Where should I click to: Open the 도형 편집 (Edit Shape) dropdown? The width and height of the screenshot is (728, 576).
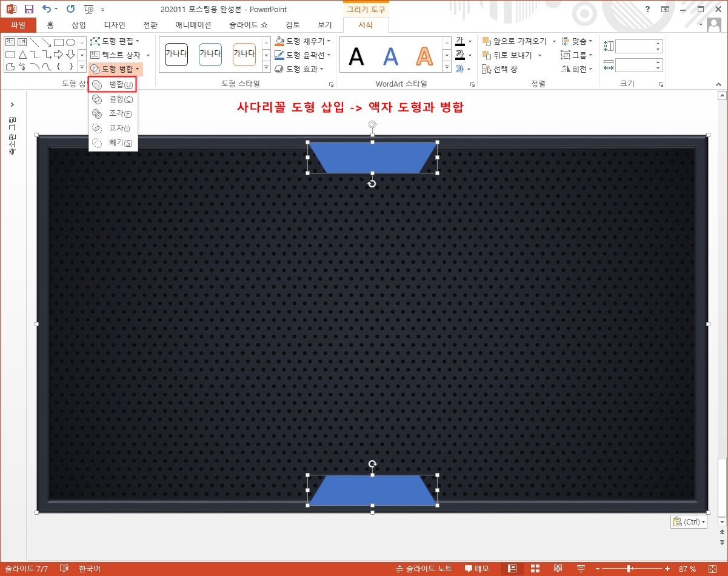(x=115, y=41)
